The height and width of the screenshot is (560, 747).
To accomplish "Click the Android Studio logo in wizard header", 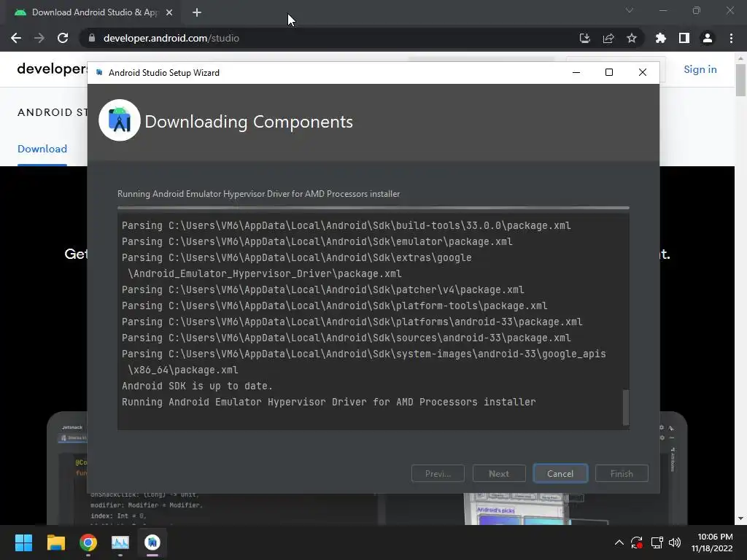I will [120, 120].
